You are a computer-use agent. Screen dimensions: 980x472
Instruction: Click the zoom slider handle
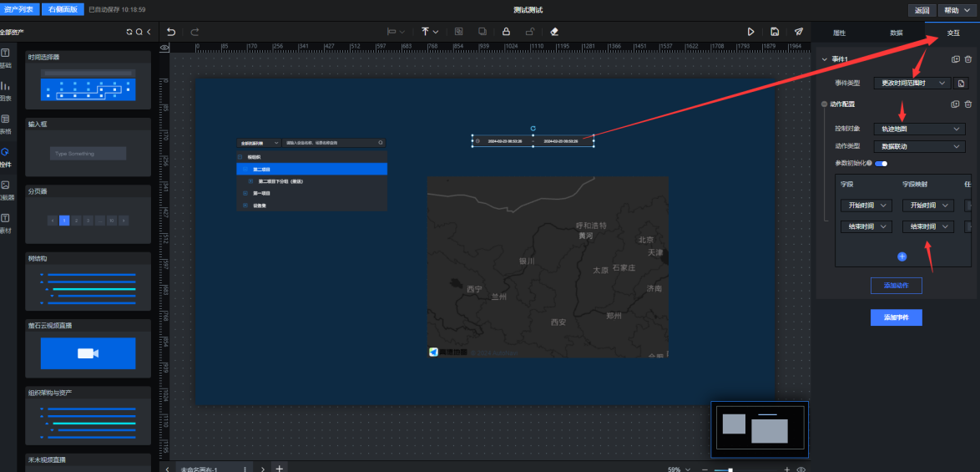tap(730, 469)
